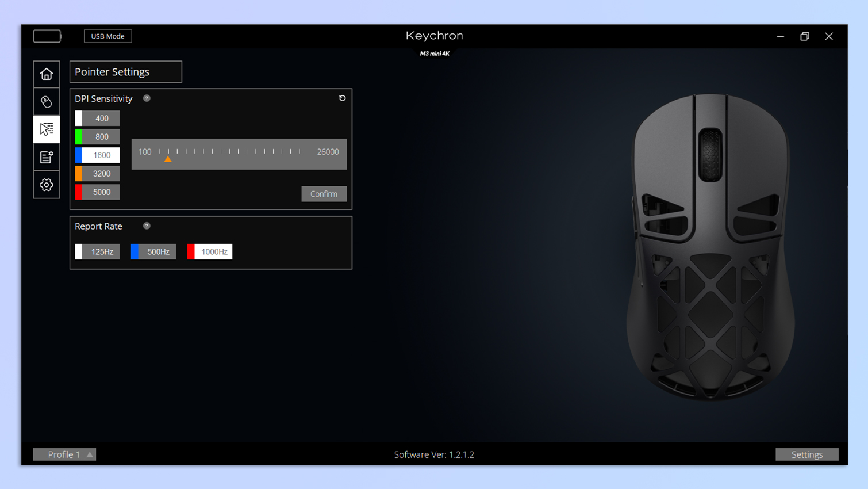The height and width of the screenshot is (489, 868).
Task: Open the gear settings sidebar icon
Action: [47, 185]
